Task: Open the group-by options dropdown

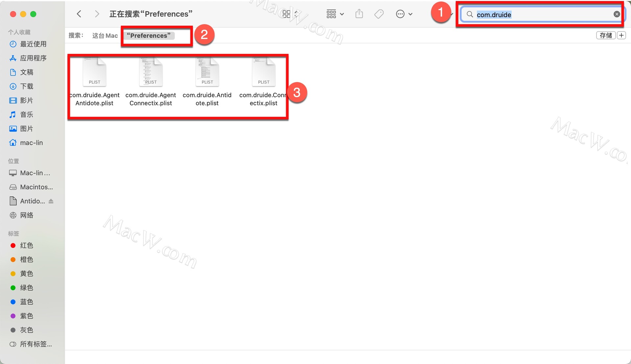Action: coord(335,14)
